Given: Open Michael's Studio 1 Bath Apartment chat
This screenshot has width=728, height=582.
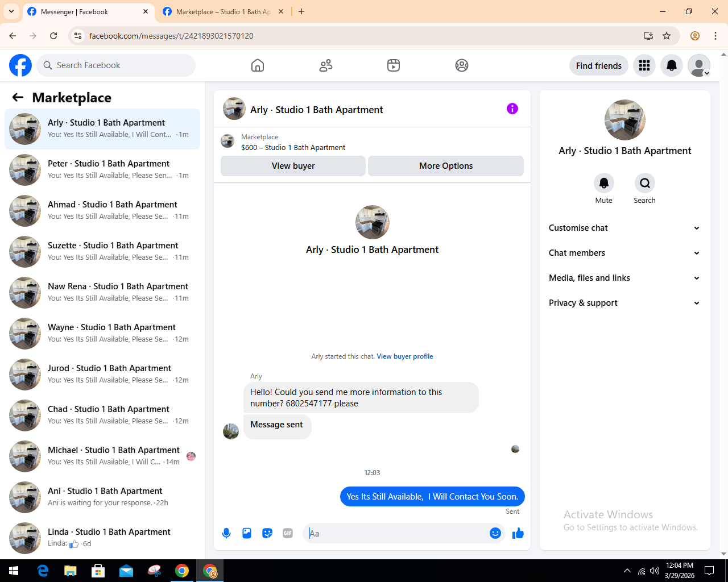Looking at the screenshot, I should tap(102, 456).
